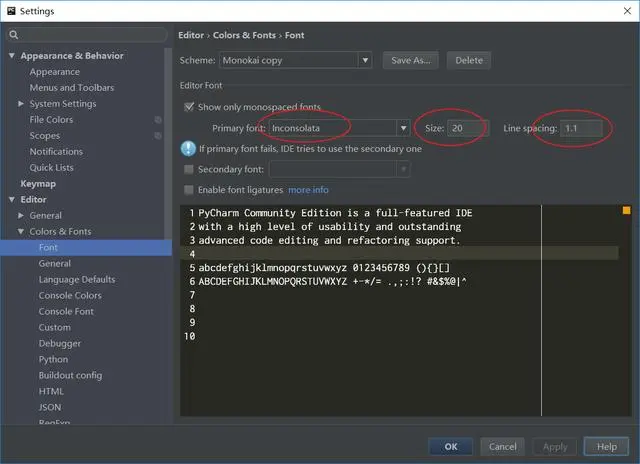Image resolution: width=640 pixels, height=464 pixels.
Task: Select Menus and Toolbars
Action: [x=72, y=88]
